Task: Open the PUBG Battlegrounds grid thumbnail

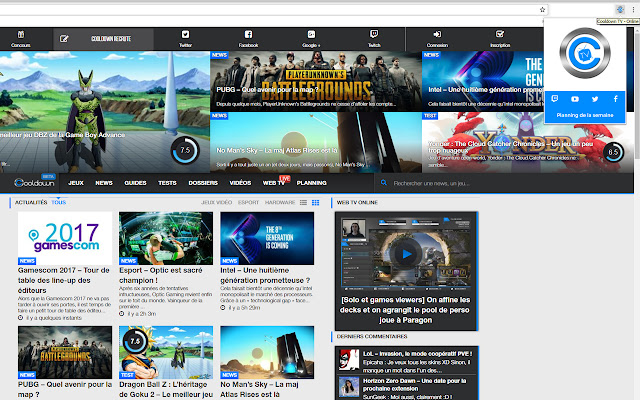Action: 65,352
